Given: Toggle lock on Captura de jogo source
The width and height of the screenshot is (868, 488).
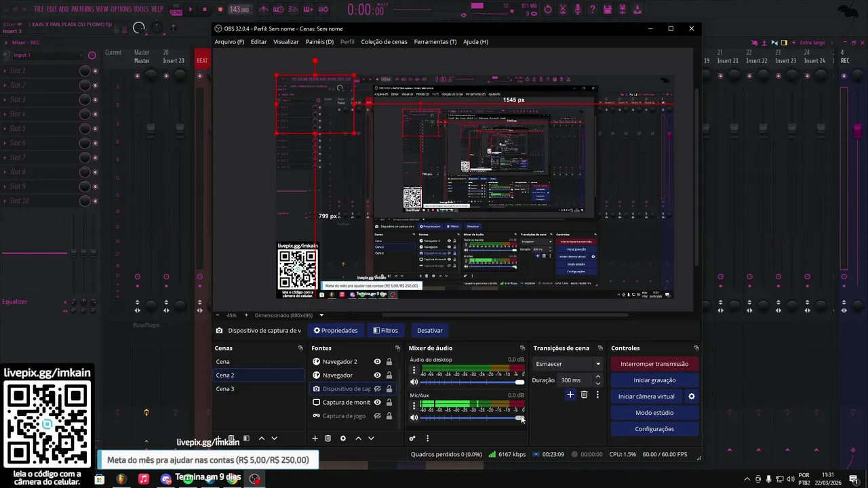Looking at the screenshot, I should (389, 416).
